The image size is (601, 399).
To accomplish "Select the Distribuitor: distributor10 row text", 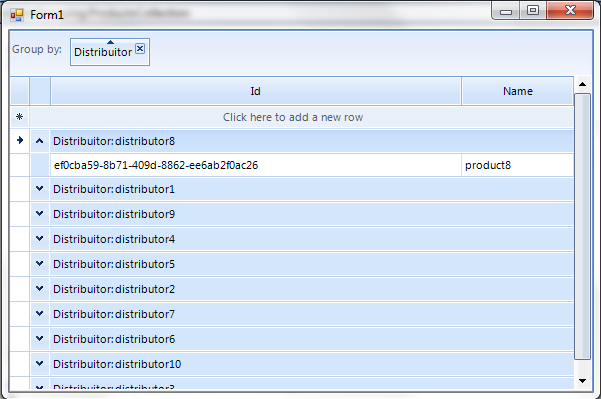I will pos(117,364).
